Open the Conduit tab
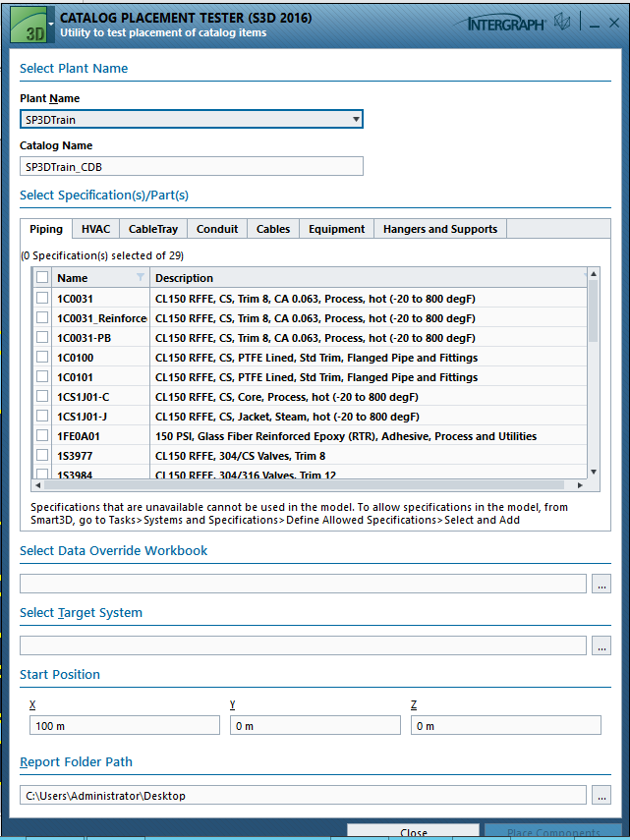The height and width of the screenshot is (840, 630). [x=217, y=229]
